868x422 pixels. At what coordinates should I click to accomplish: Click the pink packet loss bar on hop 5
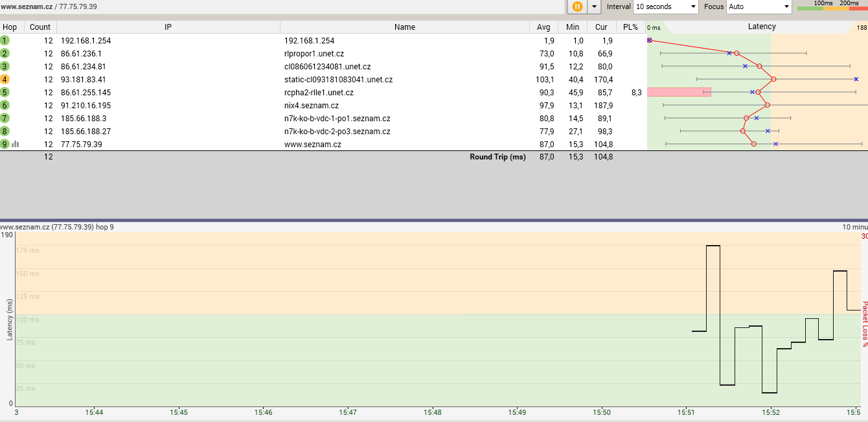678,92
